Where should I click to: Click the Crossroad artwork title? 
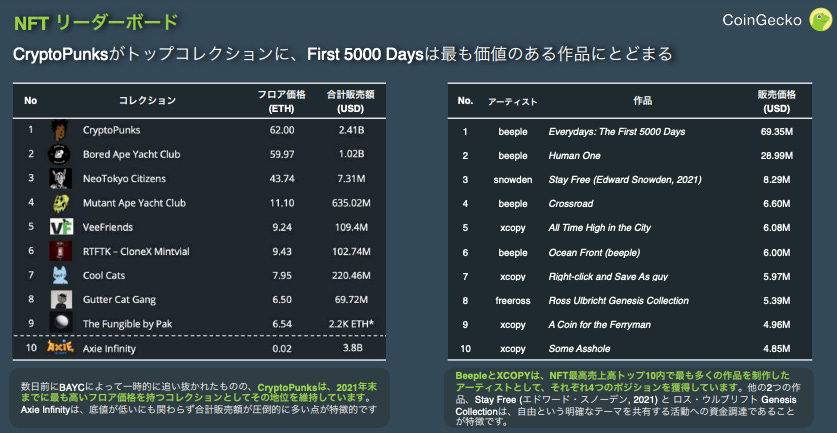(x=571, y=204)
